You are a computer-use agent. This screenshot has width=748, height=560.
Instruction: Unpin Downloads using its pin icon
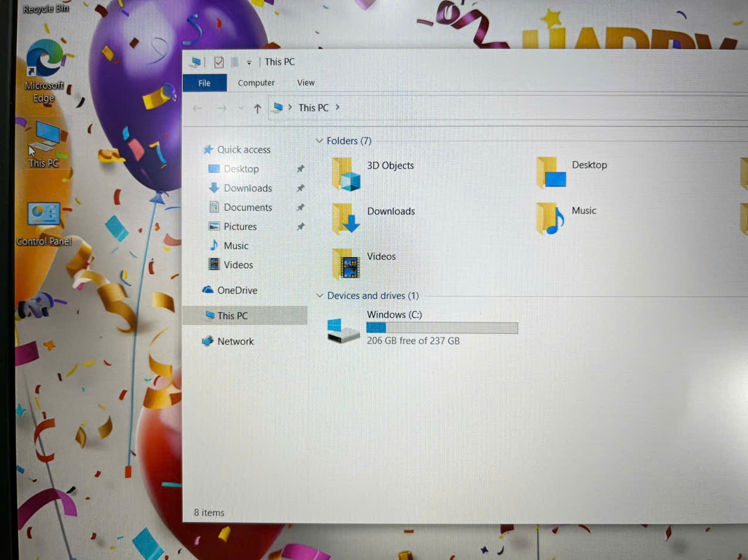(x=301, y=188)
